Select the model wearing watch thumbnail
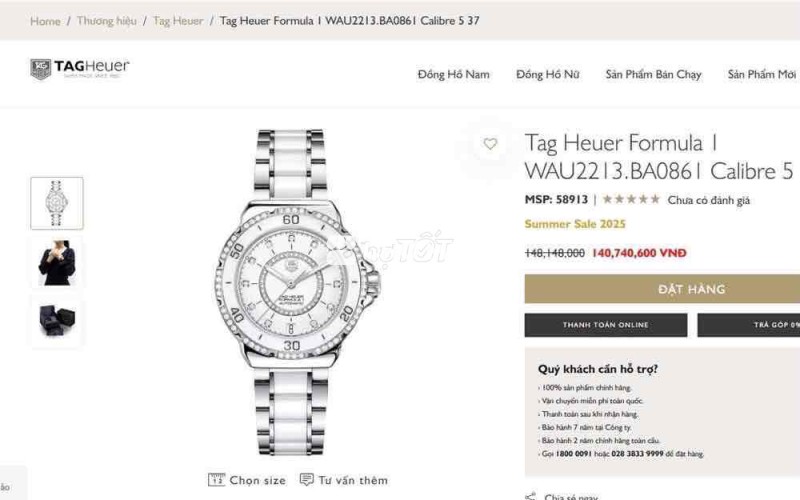Viewport: 800px width, 500px height. 57,263
